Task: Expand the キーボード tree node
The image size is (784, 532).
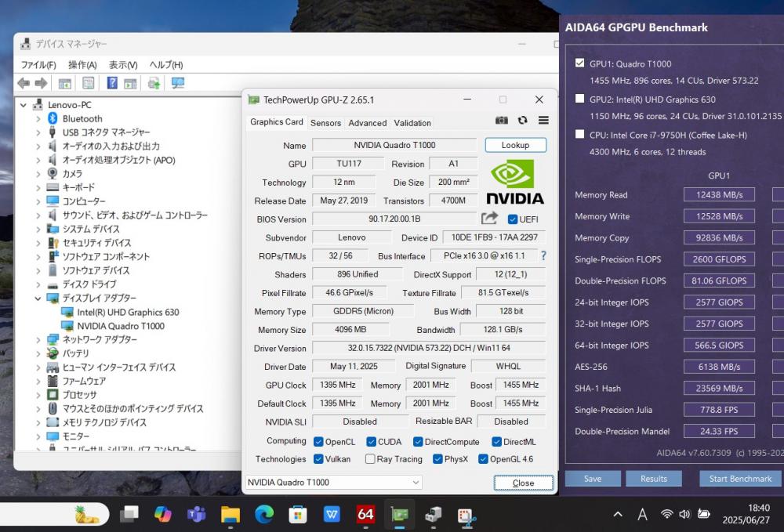Action: pos(38,188)
